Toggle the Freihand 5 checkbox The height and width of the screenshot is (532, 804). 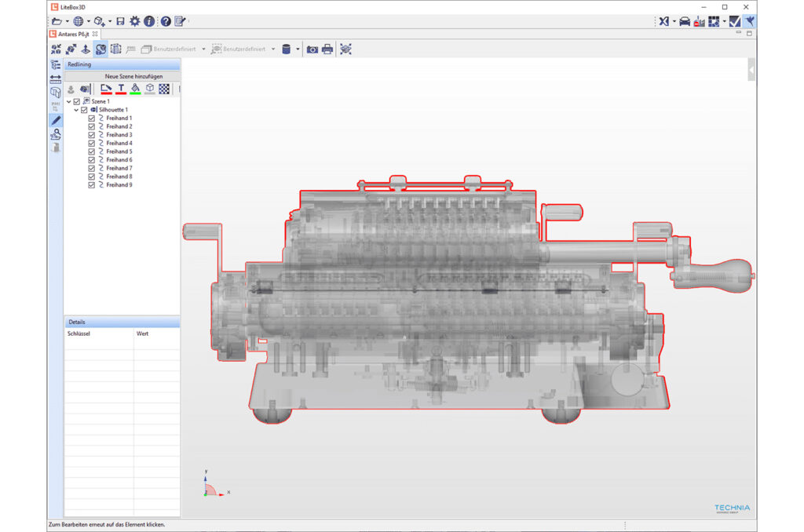[x=92, y=151]
